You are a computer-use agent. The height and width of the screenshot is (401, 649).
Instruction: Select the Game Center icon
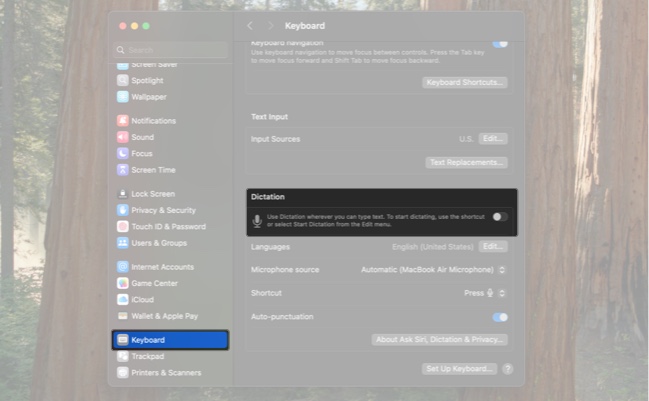(123, 283)
